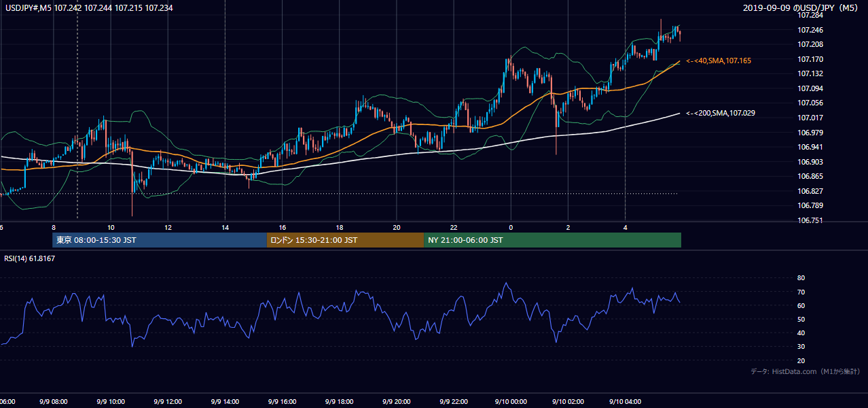Click price axis value 106.903
Image resolution: width=868 pixels, height=408 pixels.
tap(810, 162)
